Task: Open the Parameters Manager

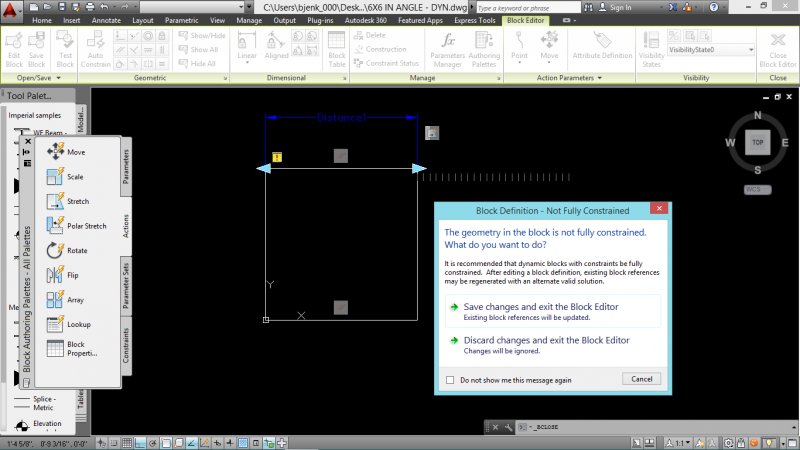Action: pyautogui.click(x=447, y=49)
